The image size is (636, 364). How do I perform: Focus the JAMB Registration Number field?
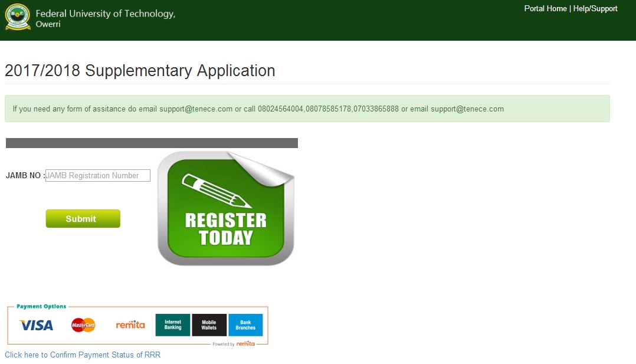[x=98, y=175]
